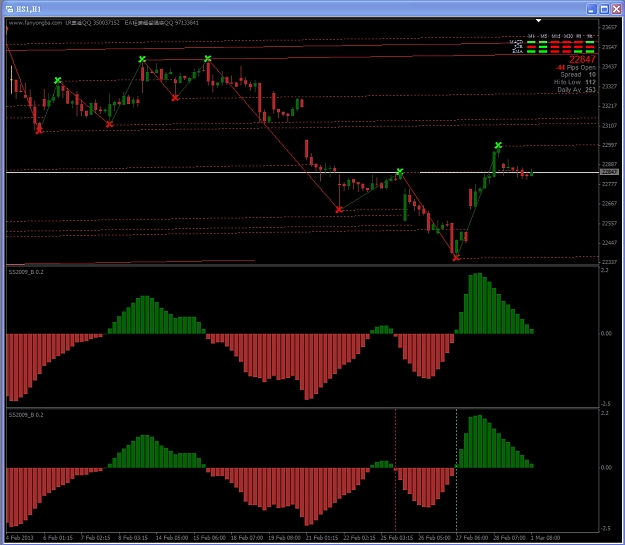Screen dimensions: 625x545
Task: Click the 'Daily Av 253' label
Action: tap(576, 90)
